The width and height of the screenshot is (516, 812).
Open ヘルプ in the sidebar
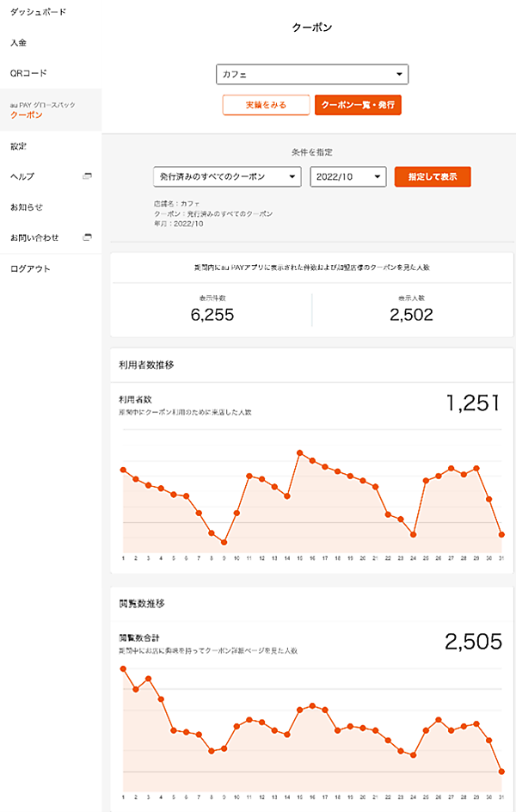[x=22, y=176]
